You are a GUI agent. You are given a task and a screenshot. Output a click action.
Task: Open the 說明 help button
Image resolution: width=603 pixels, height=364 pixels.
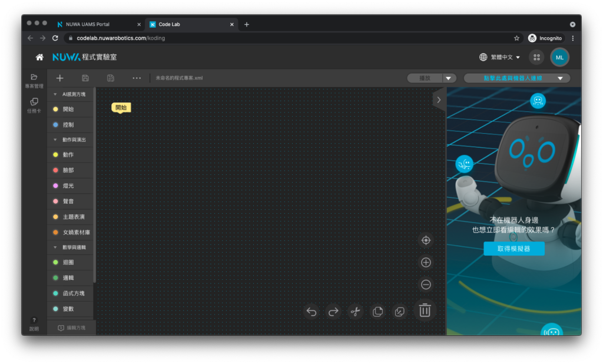(x=34, y=324)
